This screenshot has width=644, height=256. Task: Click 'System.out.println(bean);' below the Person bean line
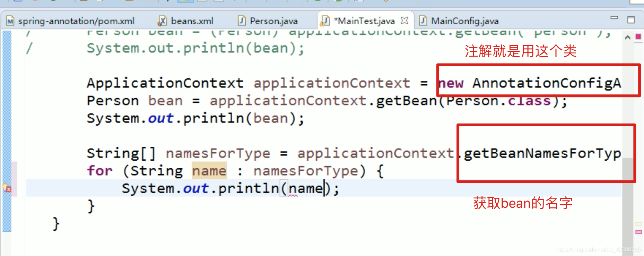(x=195, y=118)
